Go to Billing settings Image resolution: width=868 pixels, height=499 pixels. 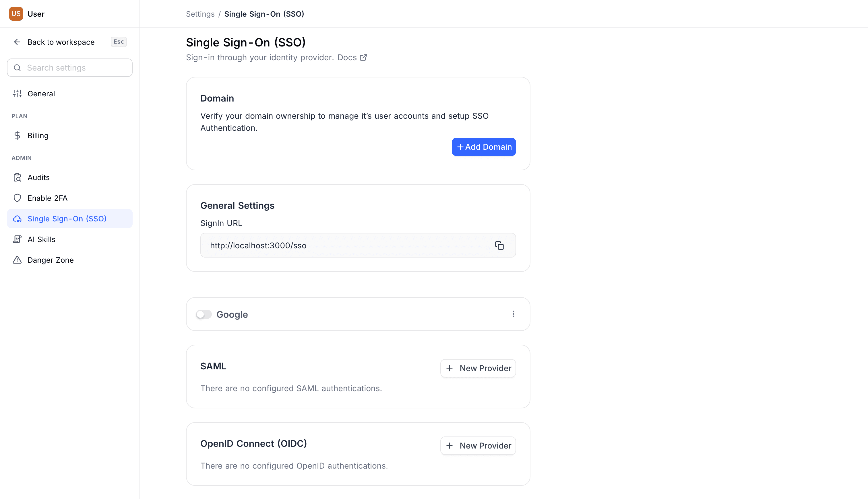click(70, 135)
